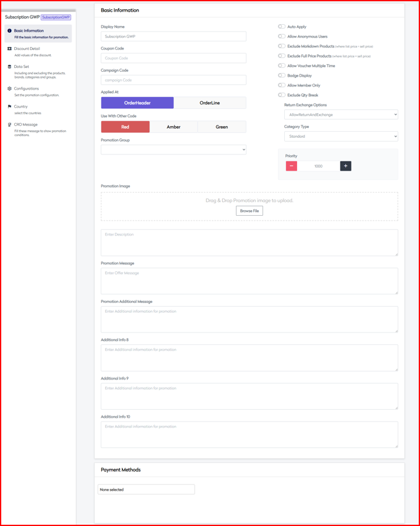Click the Browse File button

pos(250,211)
